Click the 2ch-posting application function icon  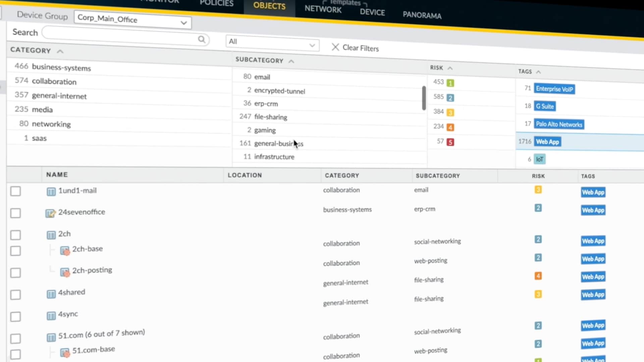pos(65,272)
